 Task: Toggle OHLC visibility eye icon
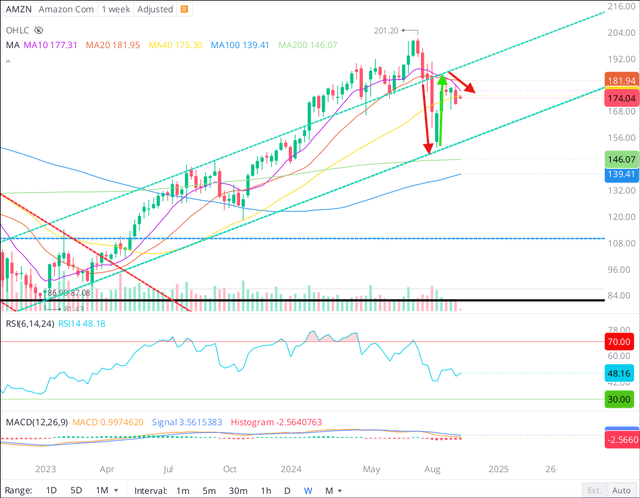39,30
